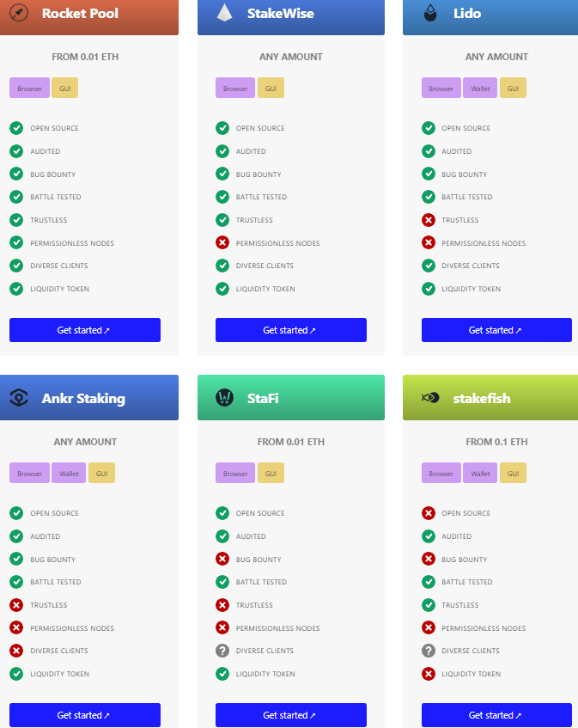Click the Wallet badge under stakefish
Viewport: 578px width, 728px height.
click(479, 473)
